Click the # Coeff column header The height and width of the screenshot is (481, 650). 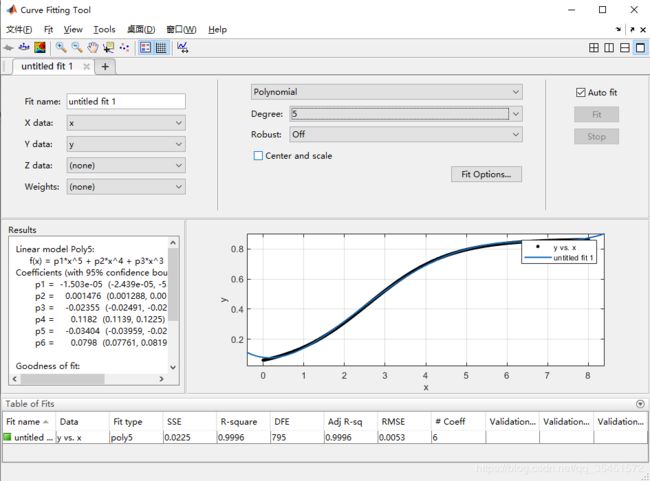click(458, 422)
